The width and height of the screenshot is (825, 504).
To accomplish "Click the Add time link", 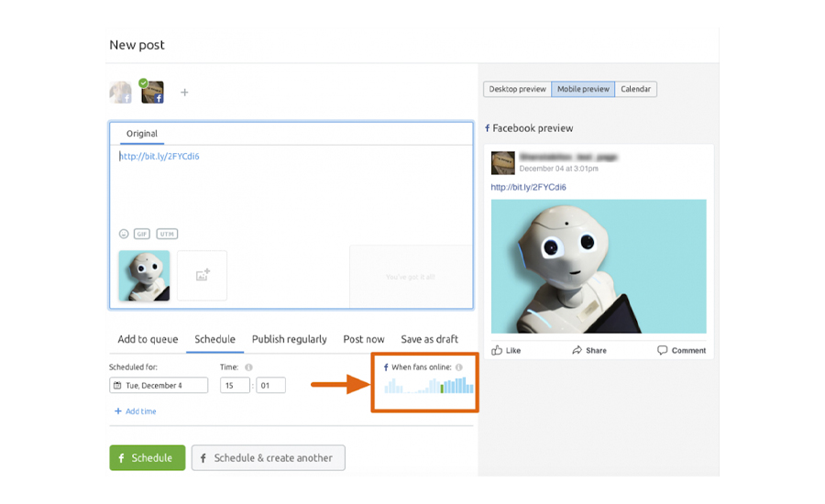I will (135, 411).
